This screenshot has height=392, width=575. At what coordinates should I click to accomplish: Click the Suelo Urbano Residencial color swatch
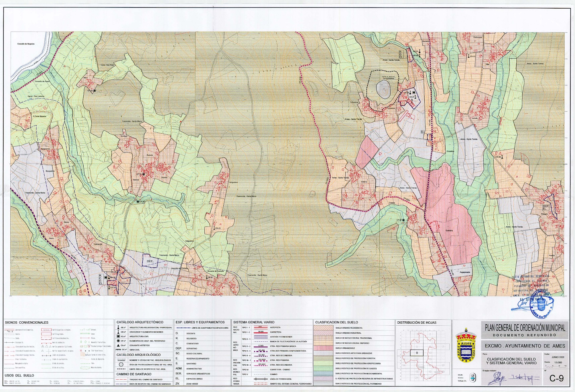tap(323, 328)
